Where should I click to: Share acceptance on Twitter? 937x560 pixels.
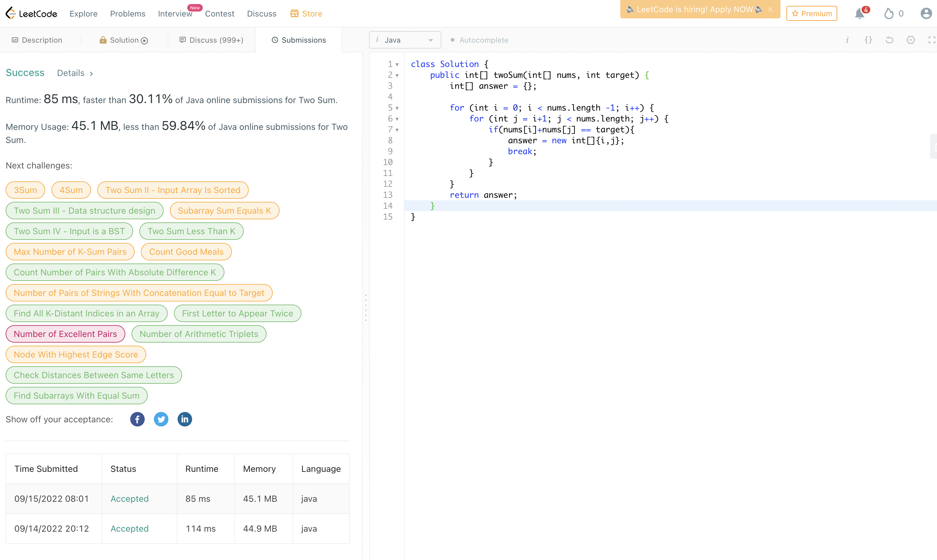[x=161, y=419]
